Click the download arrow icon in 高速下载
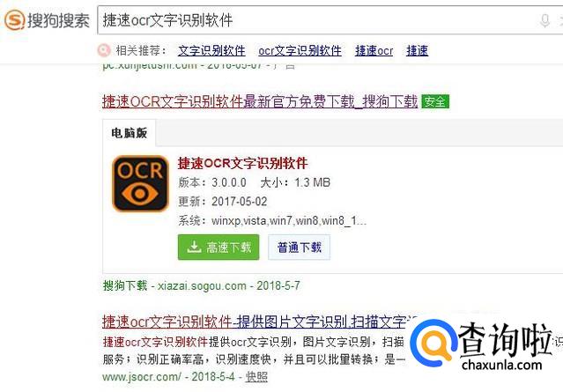Image resolution: width=563 pixels, height=392 pixels. [x=194, y=247]
